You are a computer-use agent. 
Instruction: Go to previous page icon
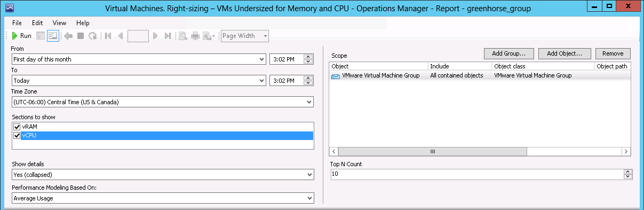pyautogui.click(x=120, y=36)
